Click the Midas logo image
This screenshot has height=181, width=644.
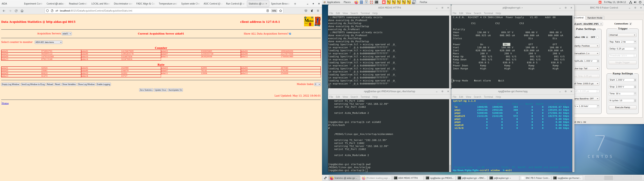click(309, 21)
